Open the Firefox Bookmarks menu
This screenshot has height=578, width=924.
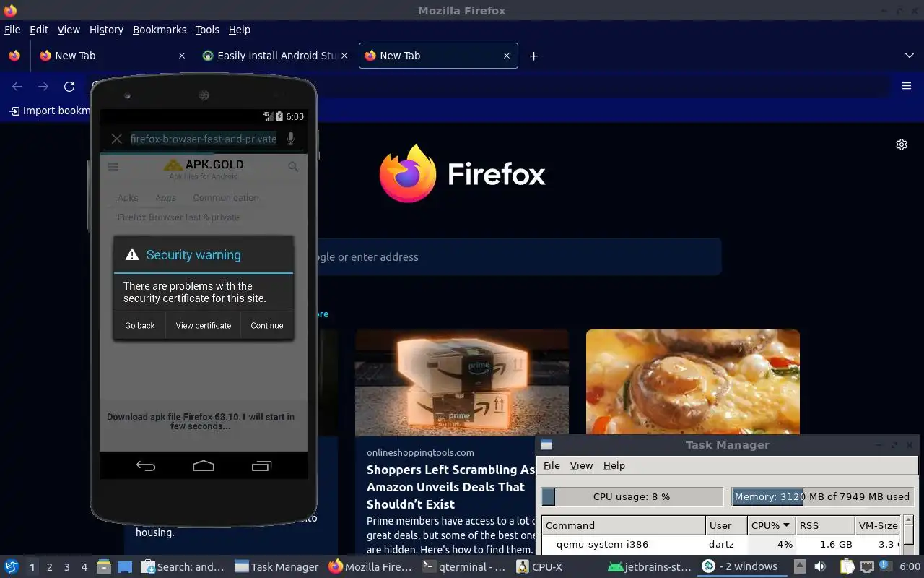pos(160,30)
